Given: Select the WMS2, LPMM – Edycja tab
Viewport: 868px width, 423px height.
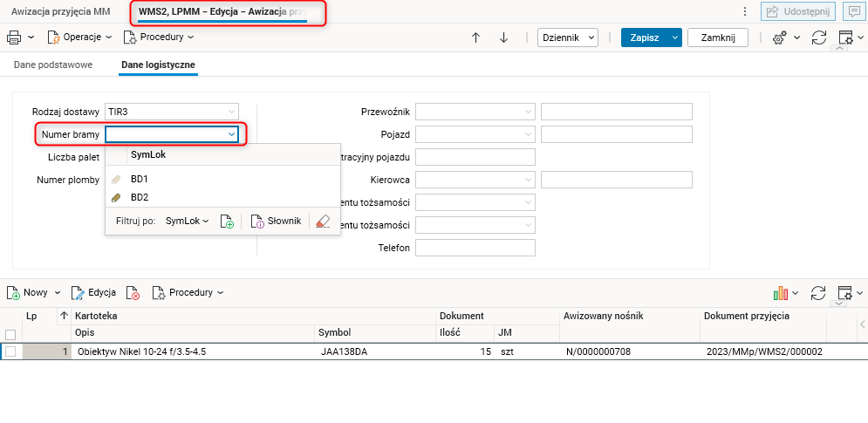Looking at the screenshot, I should pos(222,11).
